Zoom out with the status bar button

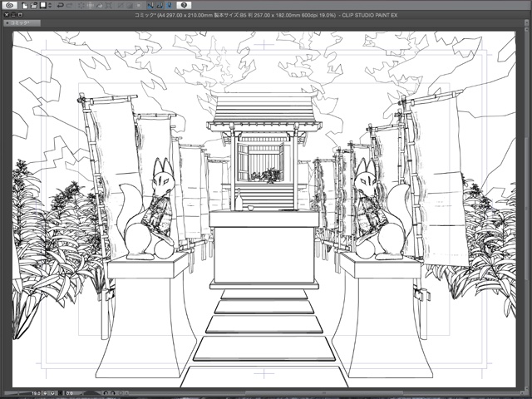point(45,393)
